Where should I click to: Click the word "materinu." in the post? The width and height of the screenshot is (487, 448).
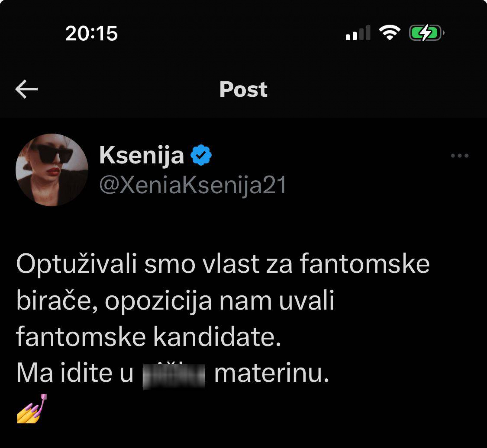click(x=271, y=373)
